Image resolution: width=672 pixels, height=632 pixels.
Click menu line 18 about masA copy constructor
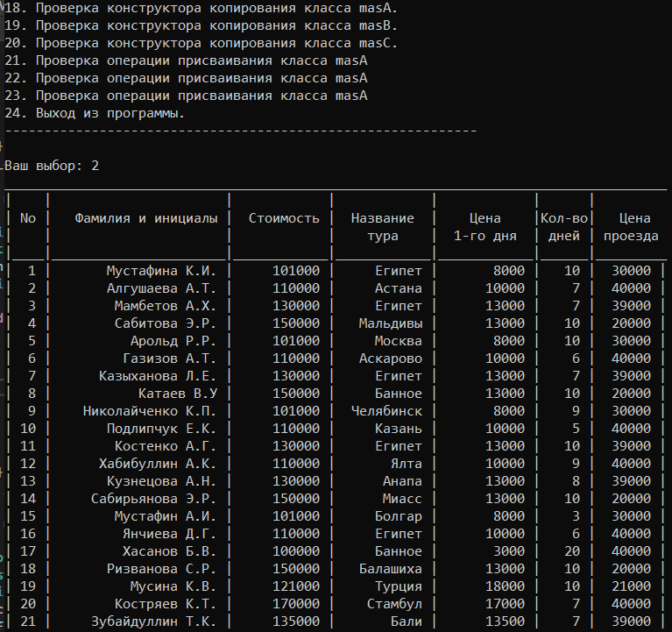click(201, 8)
